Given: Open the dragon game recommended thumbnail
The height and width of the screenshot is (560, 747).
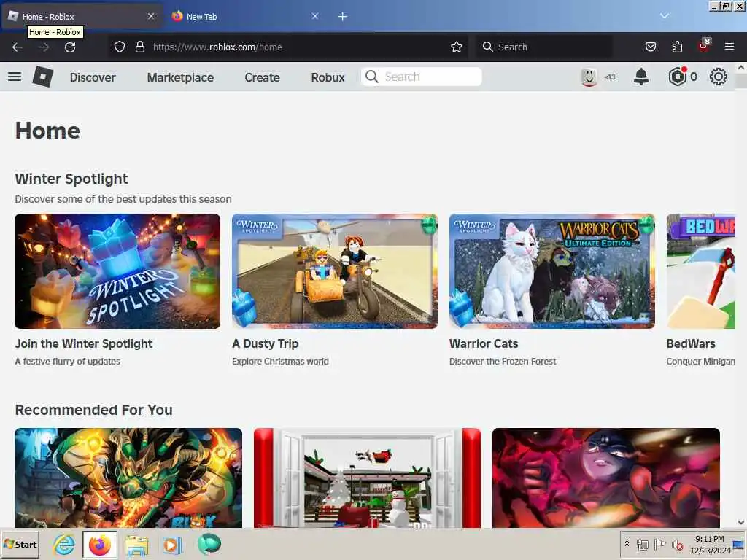Looking at the screenshot, I should click(x=128, y=478).
